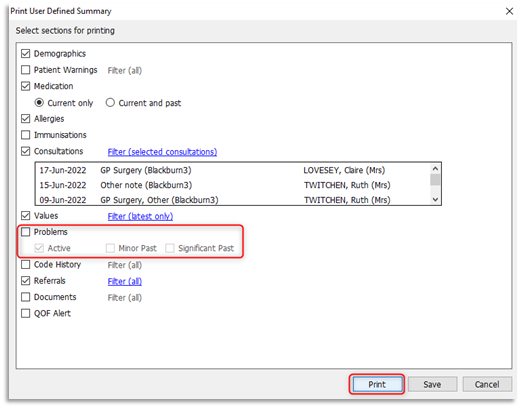Click the Print button

point(377,384)
